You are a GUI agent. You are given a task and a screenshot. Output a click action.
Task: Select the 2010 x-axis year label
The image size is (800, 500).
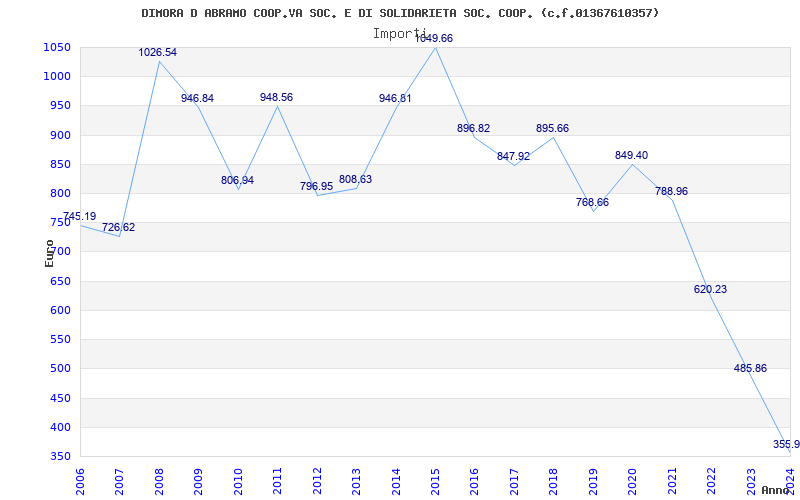[238, 482]
